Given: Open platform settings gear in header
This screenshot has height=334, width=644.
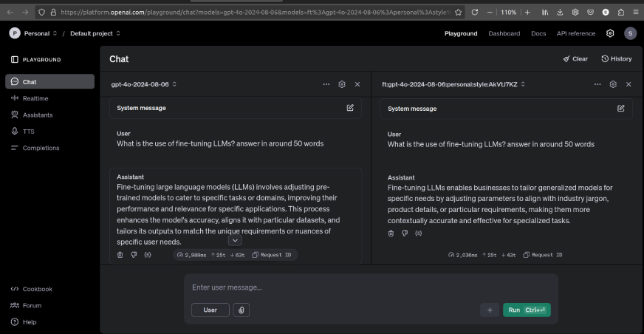Looking at the screenshot, I should 610,33.
